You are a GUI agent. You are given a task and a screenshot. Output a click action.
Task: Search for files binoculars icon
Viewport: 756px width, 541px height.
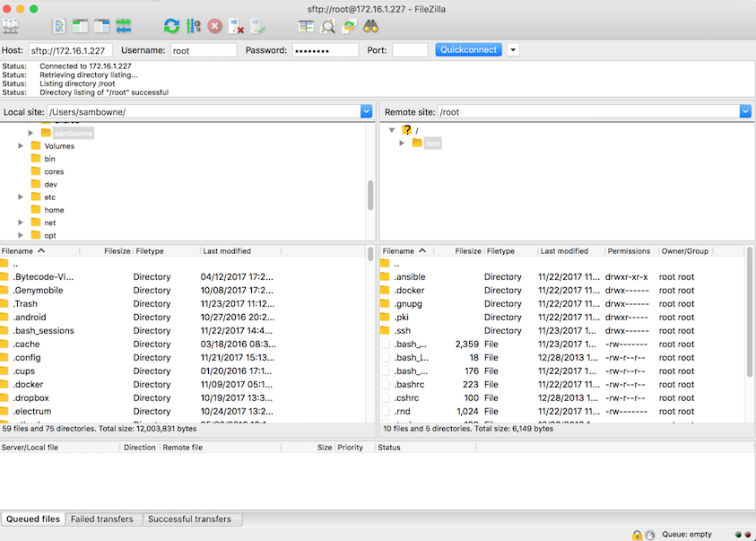pos(370,26)
